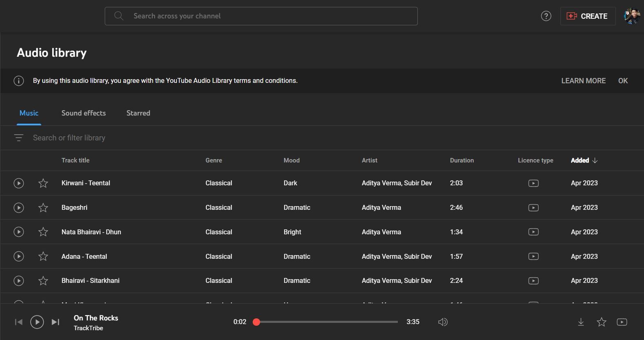Viewport: 644px width, 340px height.
Task: Filter by Classical genre in Kirwani row
Action: tap(219, 183)
